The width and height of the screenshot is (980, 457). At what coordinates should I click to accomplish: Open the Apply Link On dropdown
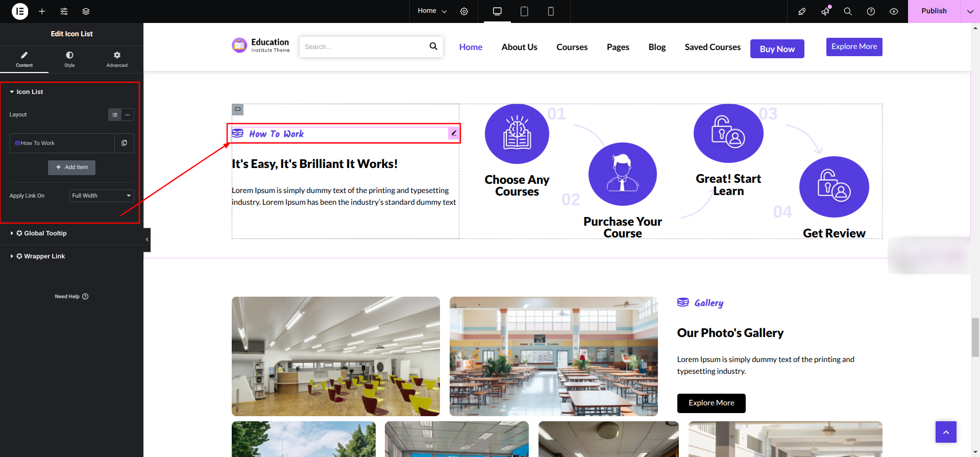pyautogui.click(x=102, y=196)
